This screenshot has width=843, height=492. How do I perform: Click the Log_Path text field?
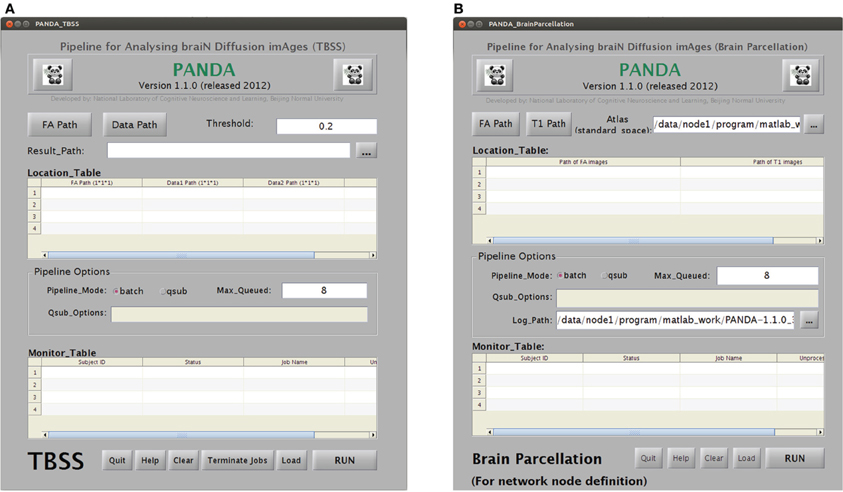tap(675, 320)
